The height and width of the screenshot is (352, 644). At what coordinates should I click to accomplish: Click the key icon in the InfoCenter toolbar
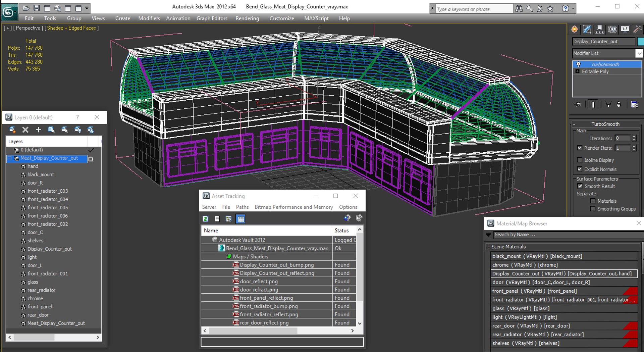(529, 9)
